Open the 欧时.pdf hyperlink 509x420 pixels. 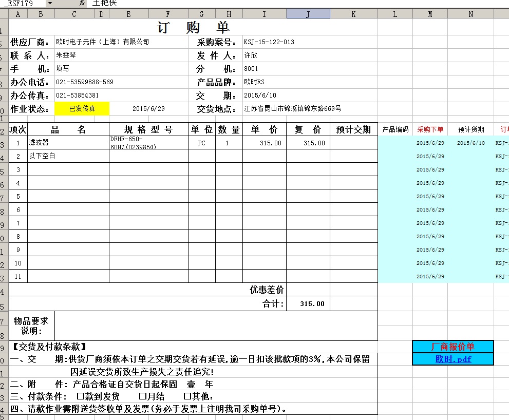453,359
